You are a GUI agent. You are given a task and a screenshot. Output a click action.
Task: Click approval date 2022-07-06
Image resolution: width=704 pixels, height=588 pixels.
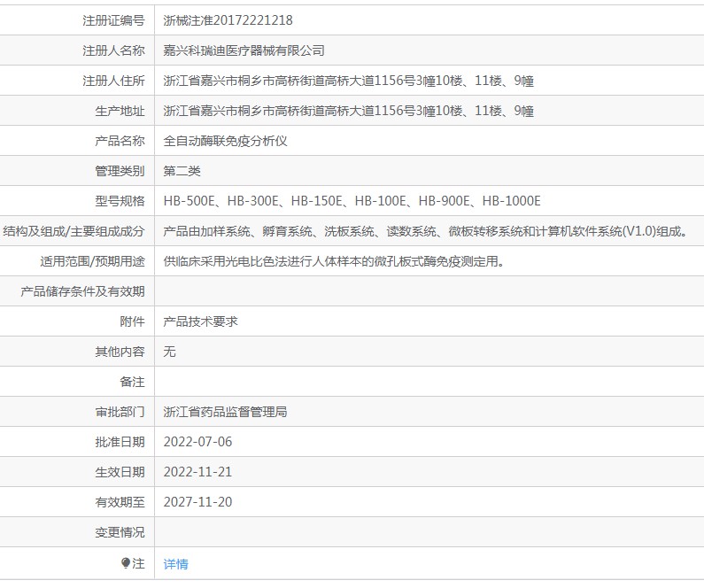[197, 442]
